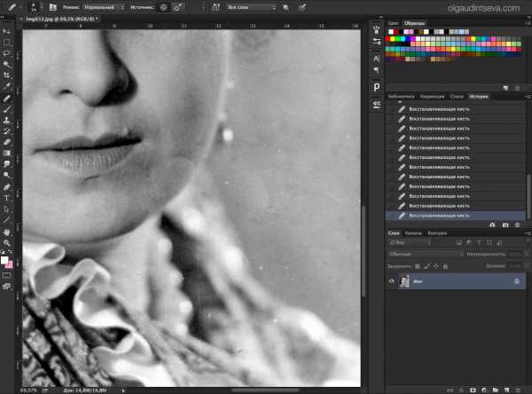Image resolution: width=532 pixels, height=394 pixels.
Task: Switch to the Цвет tab
Action: click(x=394, y=23)
